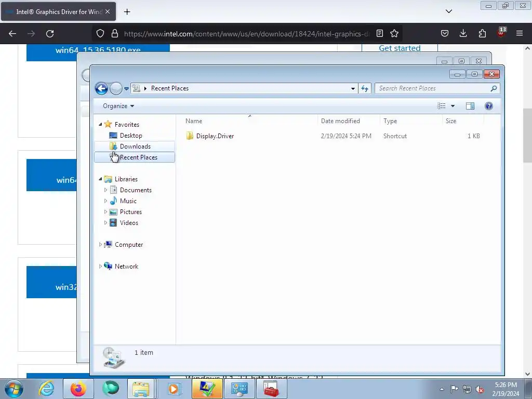
Task: Click the Get started link
Action: (x=400, y=48)
